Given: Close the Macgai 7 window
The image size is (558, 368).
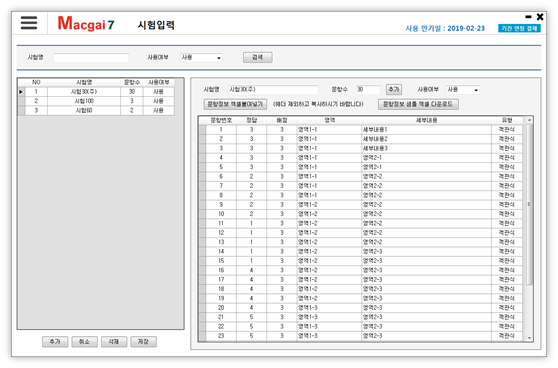Looking at the screenshot, I should tap(540, 17).
